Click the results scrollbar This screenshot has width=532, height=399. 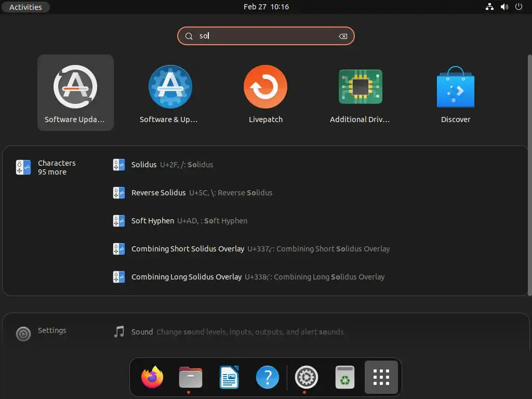529,176
